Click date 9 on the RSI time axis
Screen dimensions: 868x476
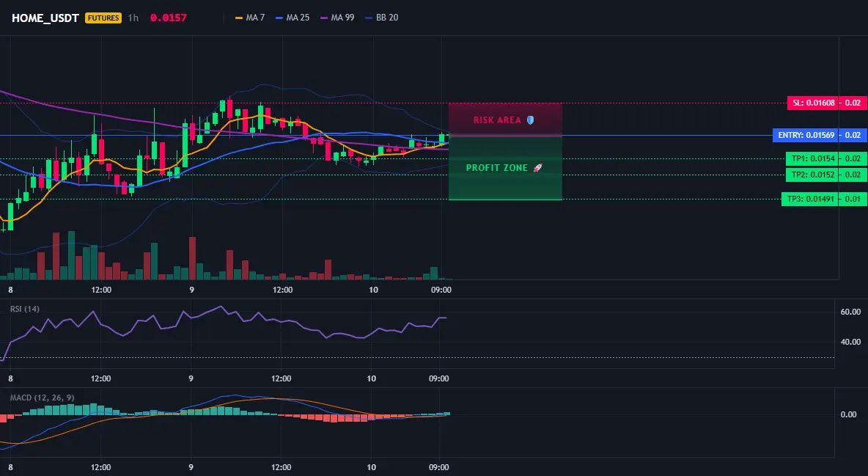point(191,378)
